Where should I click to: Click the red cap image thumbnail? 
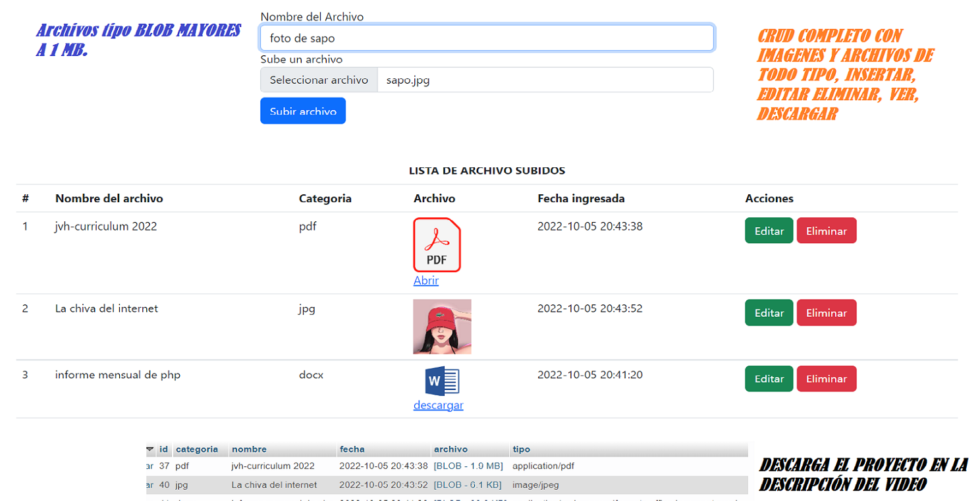(x=442, y=326)
